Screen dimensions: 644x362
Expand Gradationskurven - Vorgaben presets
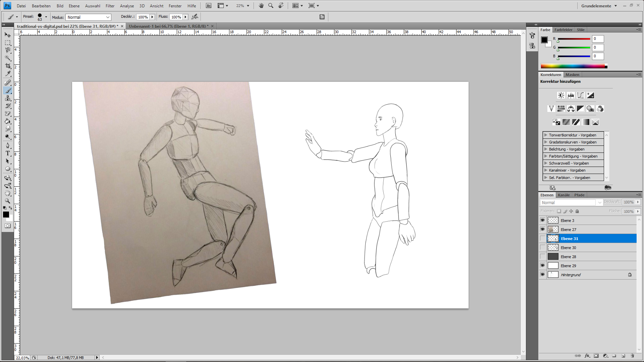[546, 142]
